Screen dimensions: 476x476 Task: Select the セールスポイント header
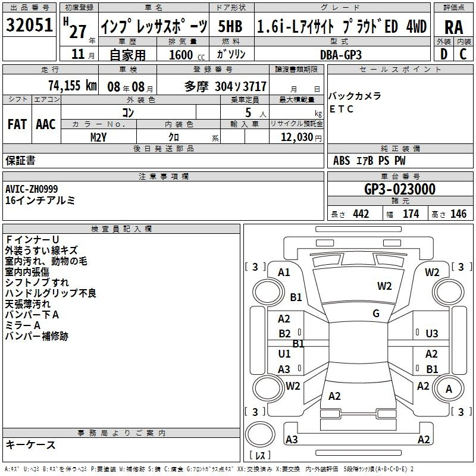point(400,70)
